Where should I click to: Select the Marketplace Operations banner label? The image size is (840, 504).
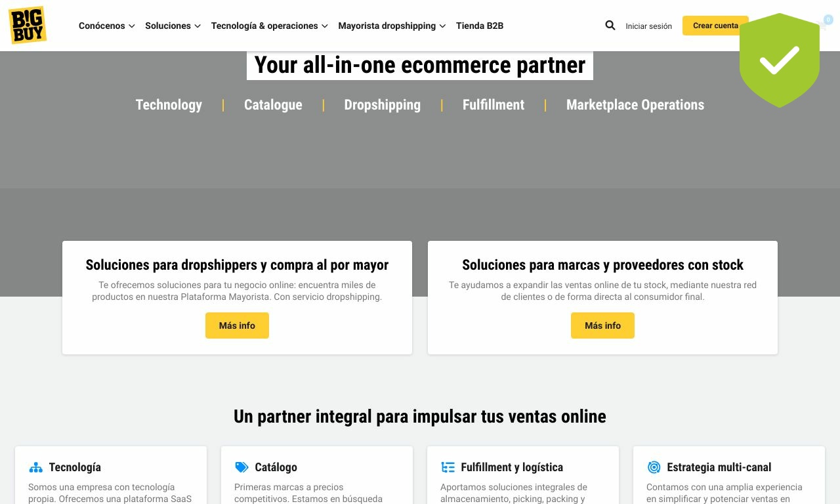tap(635, 105)
